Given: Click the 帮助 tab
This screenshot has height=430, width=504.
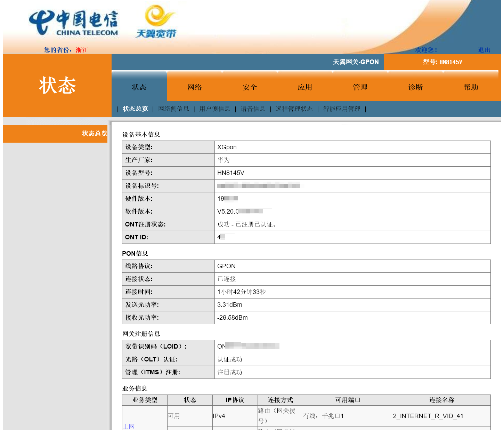Looking at the screenshot, I should tap(471, 87).
